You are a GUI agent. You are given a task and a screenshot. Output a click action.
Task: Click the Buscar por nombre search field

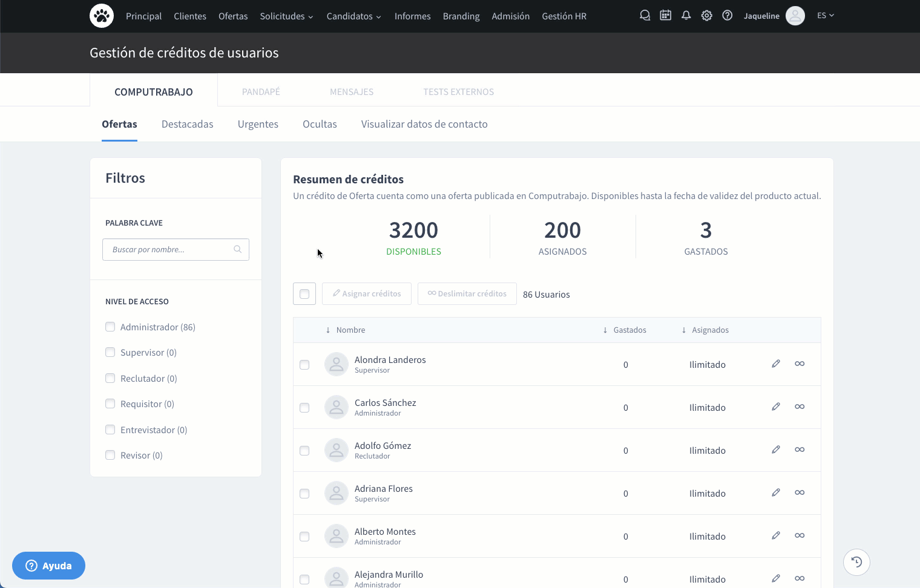pos(169,249)
